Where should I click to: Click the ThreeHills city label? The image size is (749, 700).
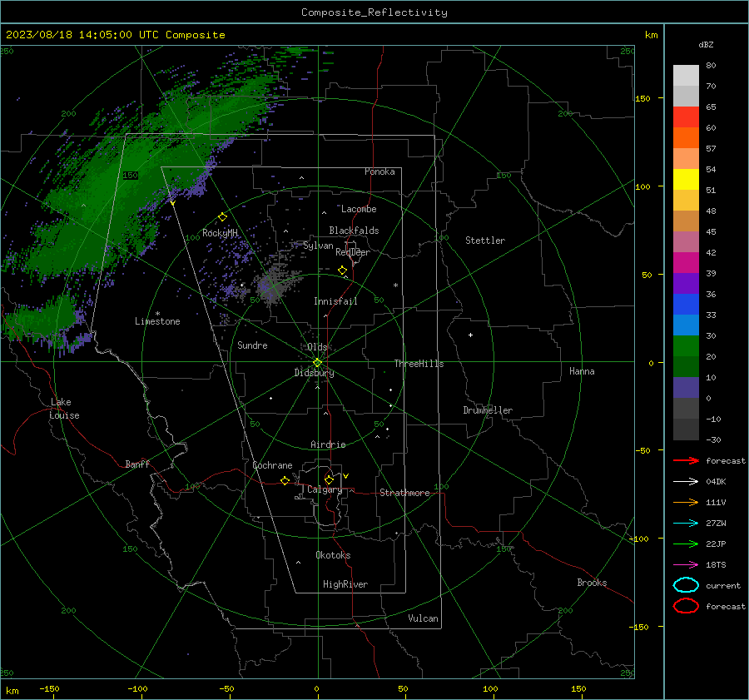pyautogui.click(x=419, y=364)
